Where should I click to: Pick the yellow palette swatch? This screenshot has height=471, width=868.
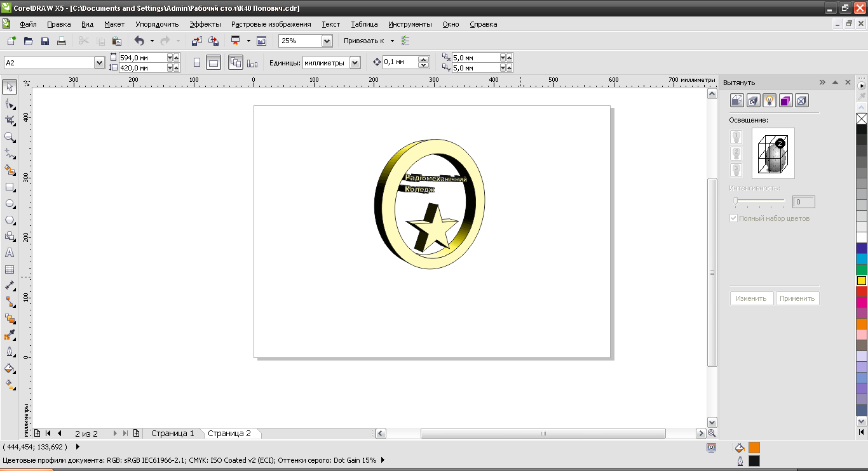coord(862,280)
